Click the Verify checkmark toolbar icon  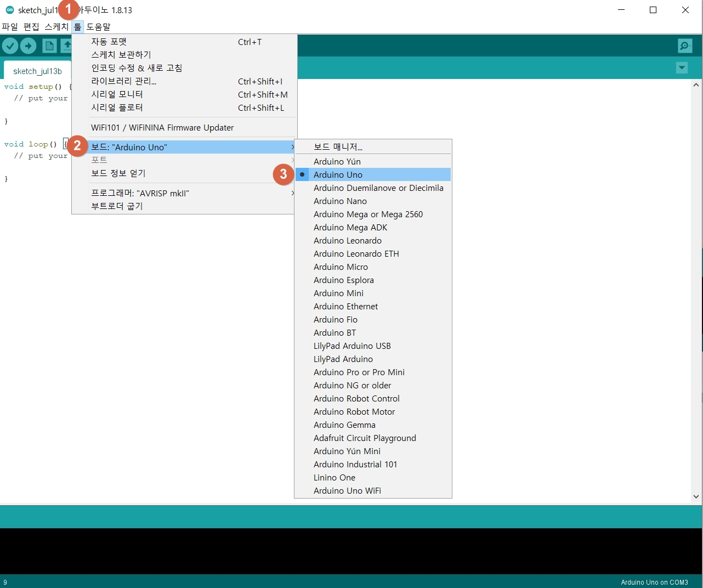click(10, 46)
